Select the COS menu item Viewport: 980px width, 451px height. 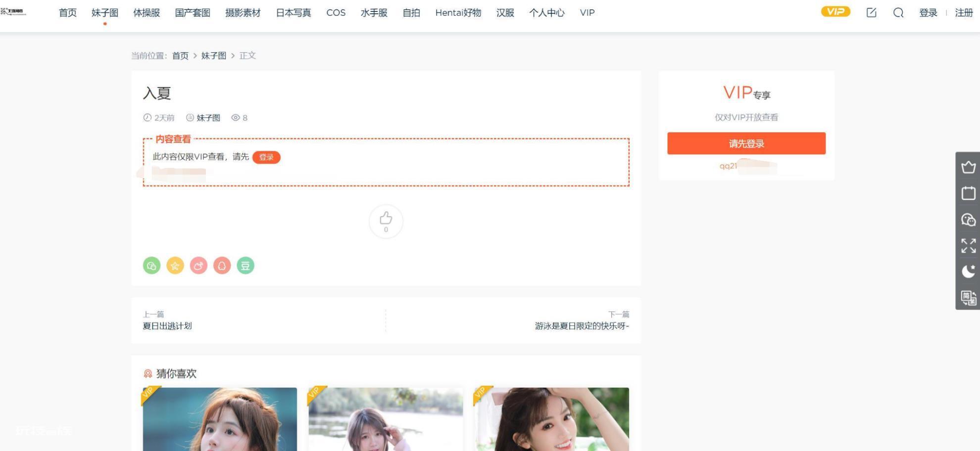pos(336,13)
